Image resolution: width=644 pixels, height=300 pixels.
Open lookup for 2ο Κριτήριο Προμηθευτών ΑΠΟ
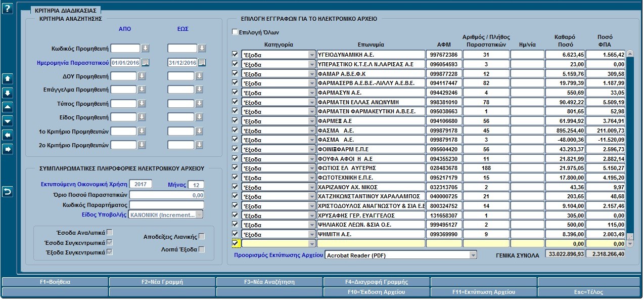pos(142,145)
